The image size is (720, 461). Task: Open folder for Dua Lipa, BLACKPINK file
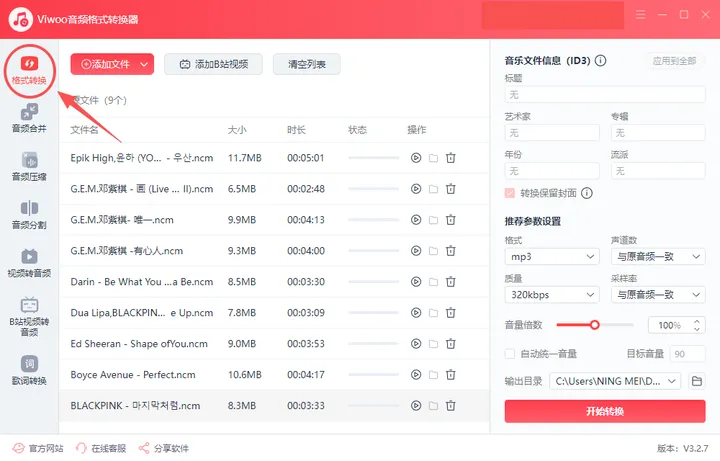coord(433,313)
